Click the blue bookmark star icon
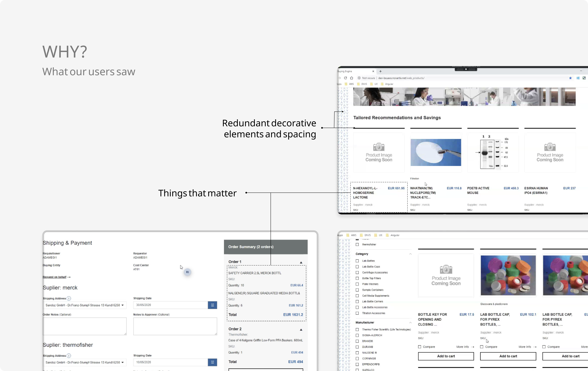 [570, 78]
